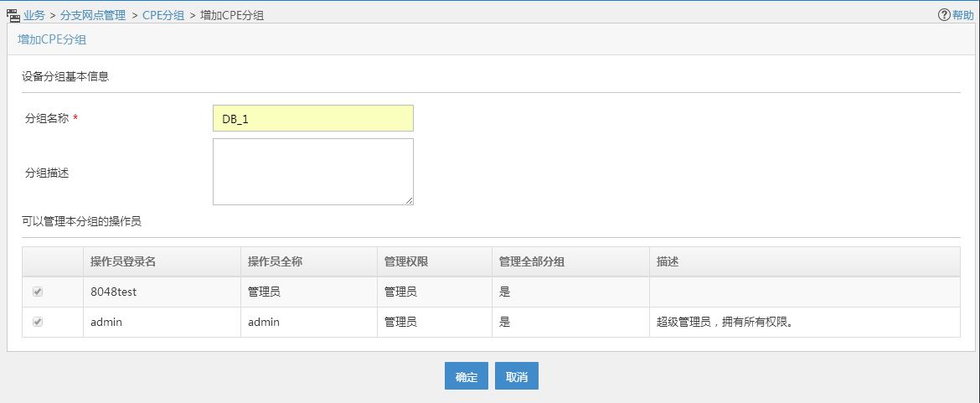Click 管理员 permission in 8048test row
980x403 pixels.
pos(400,292)
